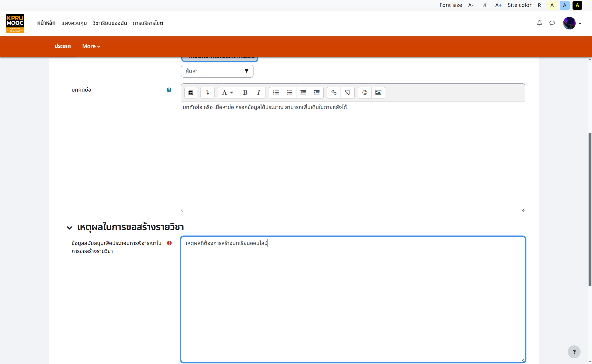This screenshot has height=364, width=592.
Task: Increase font size with A+
Action: 498,5
